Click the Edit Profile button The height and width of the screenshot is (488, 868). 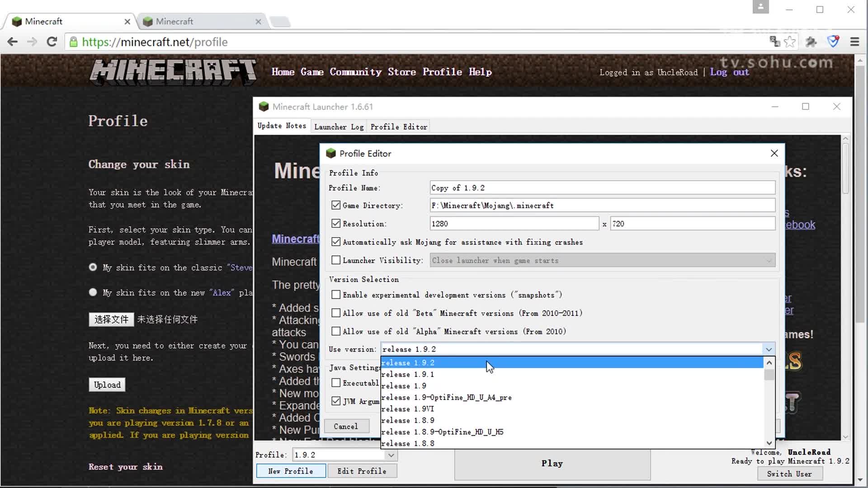tap(362, 471)
